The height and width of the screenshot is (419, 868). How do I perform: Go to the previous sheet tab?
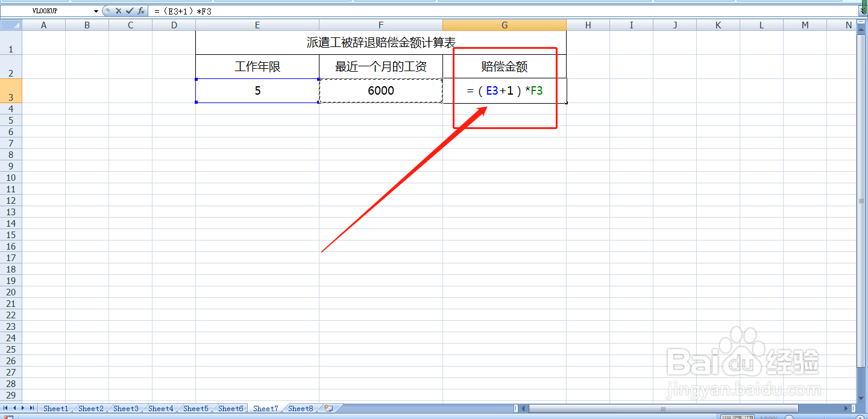click(15, 408)
